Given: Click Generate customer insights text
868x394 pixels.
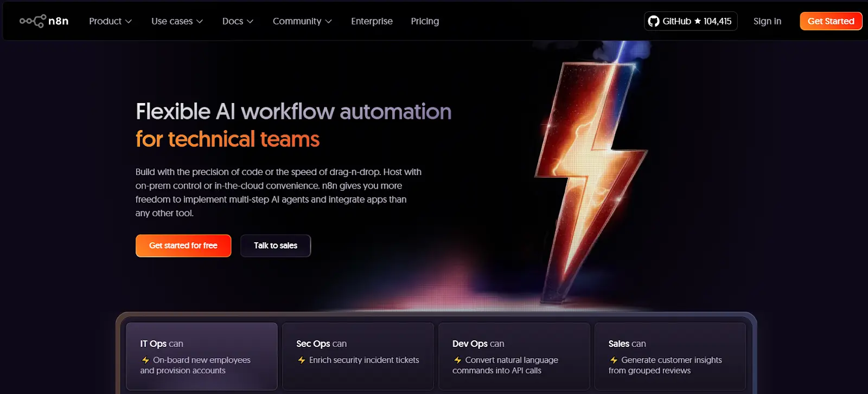Looking at the screenshot, I should pyautogui.click(x=665, y=365).
